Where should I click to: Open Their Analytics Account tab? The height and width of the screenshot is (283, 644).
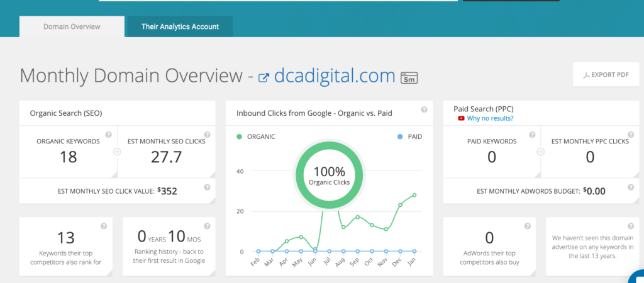click(x=180, y=26)
